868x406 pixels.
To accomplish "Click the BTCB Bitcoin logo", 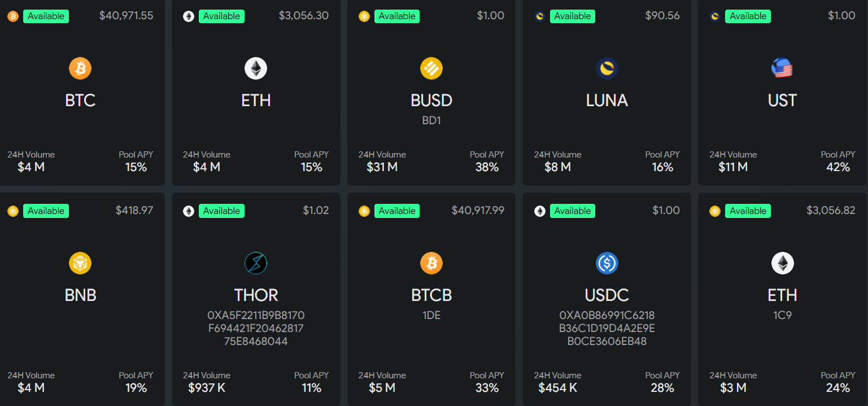I will pos(431,263).
